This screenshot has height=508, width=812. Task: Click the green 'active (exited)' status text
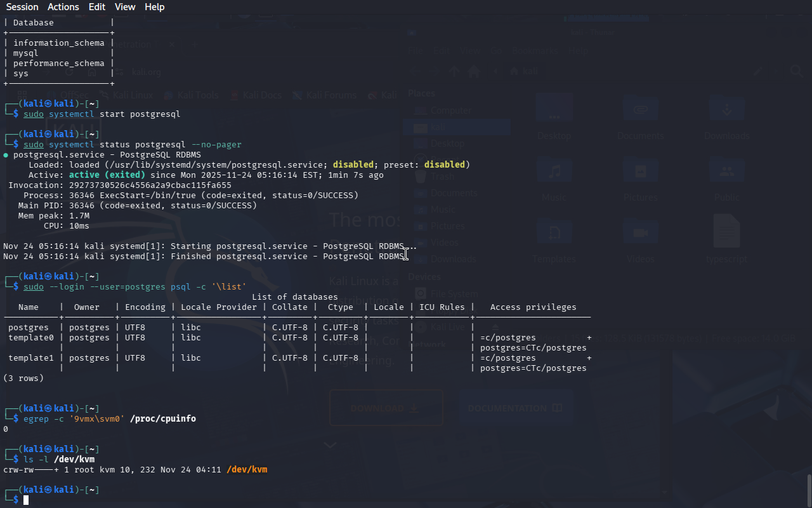click(107, 175)
